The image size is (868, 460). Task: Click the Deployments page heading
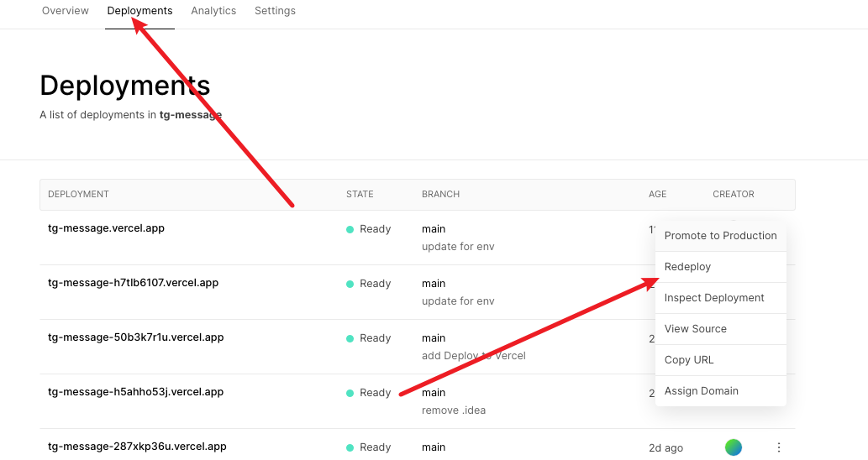125,86
